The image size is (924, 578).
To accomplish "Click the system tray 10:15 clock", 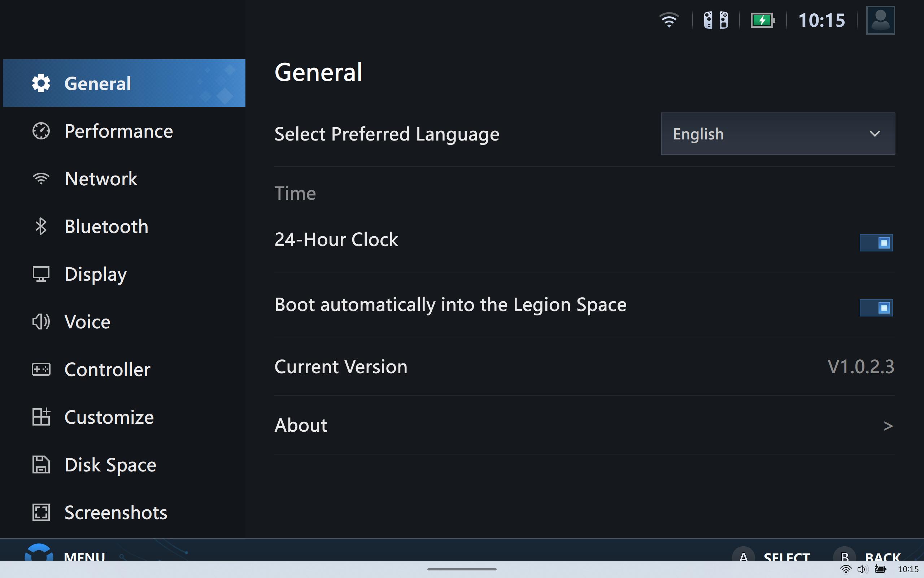I will click(x=908, y=569).
